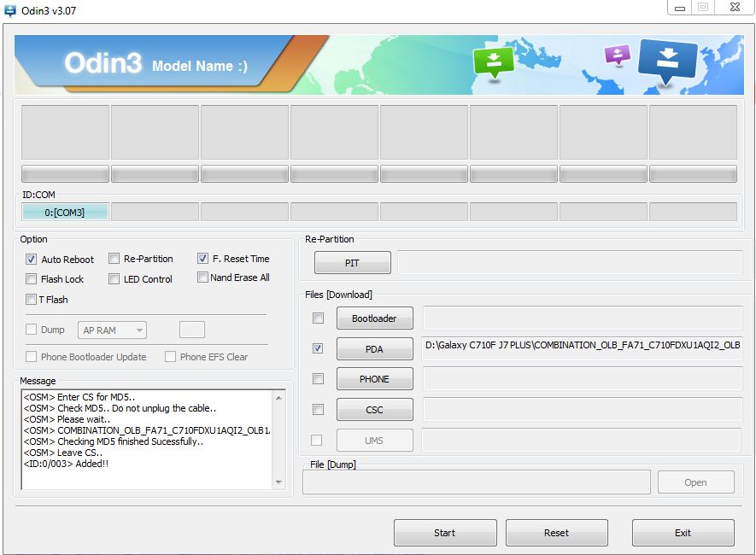The image size is (756, 555).
Task: Click the PDA file path field
Action: point(582,348)
